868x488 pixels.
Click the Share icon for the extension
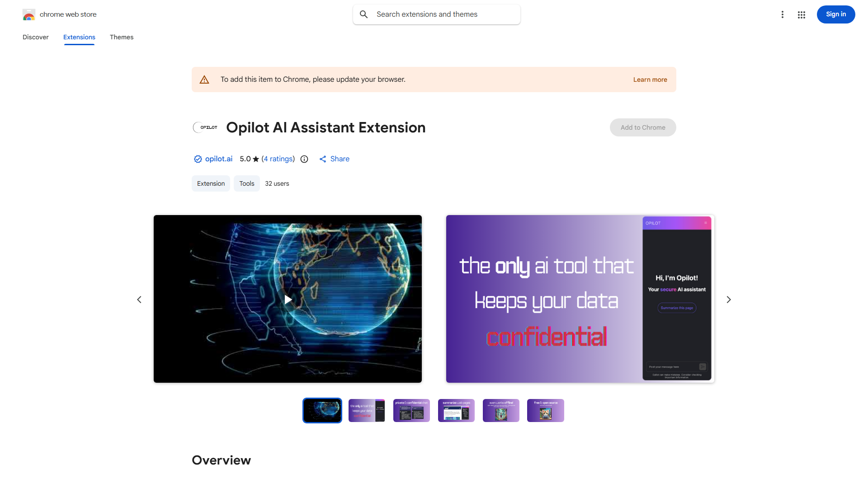coord(322,159)
